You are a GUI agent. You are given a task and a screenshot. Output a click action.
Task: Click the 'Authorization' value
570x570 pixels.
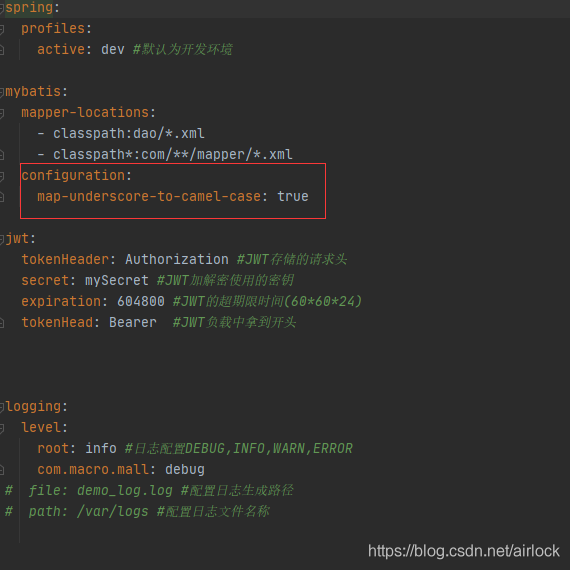tap(177, 259)
